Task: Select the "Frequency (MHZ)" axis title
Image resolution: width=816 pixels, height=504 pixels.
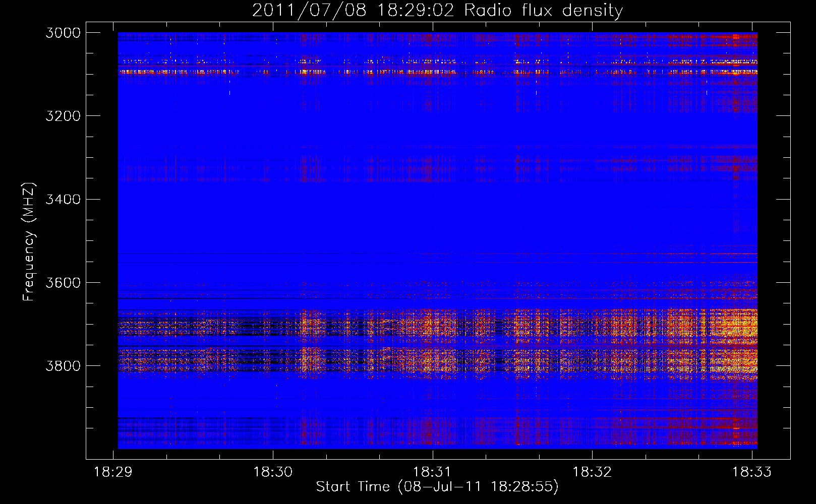Action: [x=29, y=241]
